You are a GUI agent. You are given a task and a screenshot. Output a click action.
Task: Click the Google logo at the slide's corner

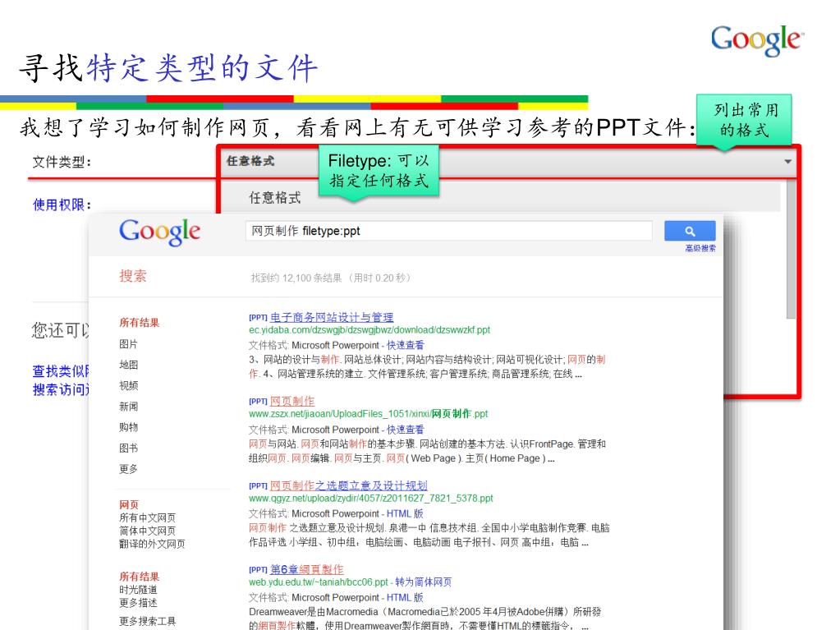click(758, 40)
